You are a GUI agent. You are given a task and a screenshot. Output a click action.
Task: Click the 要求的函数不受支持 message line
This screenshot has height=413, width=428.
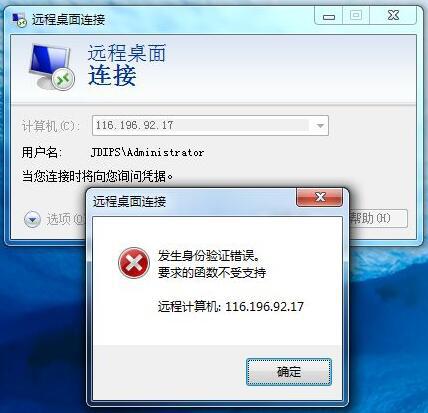[x=212, y=273]
